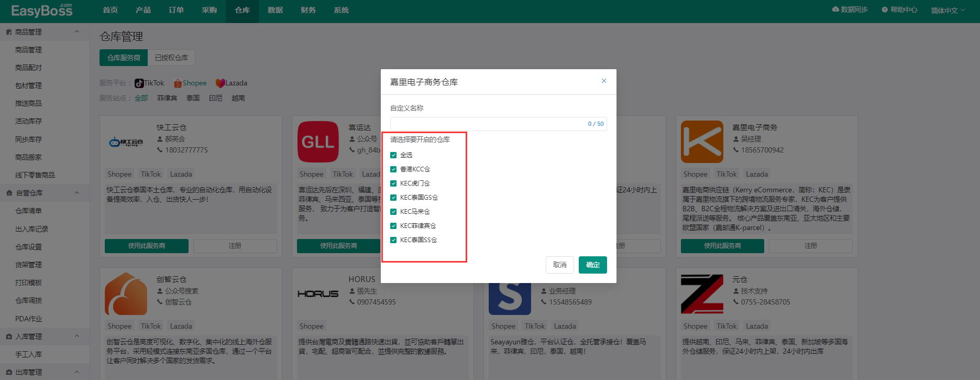Uncheck the KEC菲律宾仓 checkbox
The image size is (980, 380).
(x=393, y=226)
